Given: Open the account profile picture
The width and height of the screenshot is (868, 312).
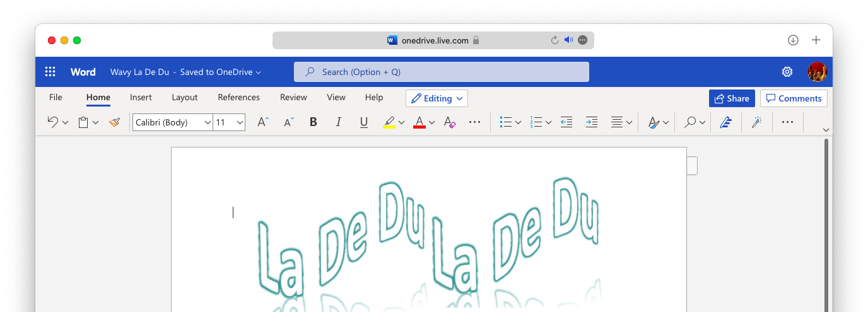Looking at the screenshot, I should click(817, 72).
